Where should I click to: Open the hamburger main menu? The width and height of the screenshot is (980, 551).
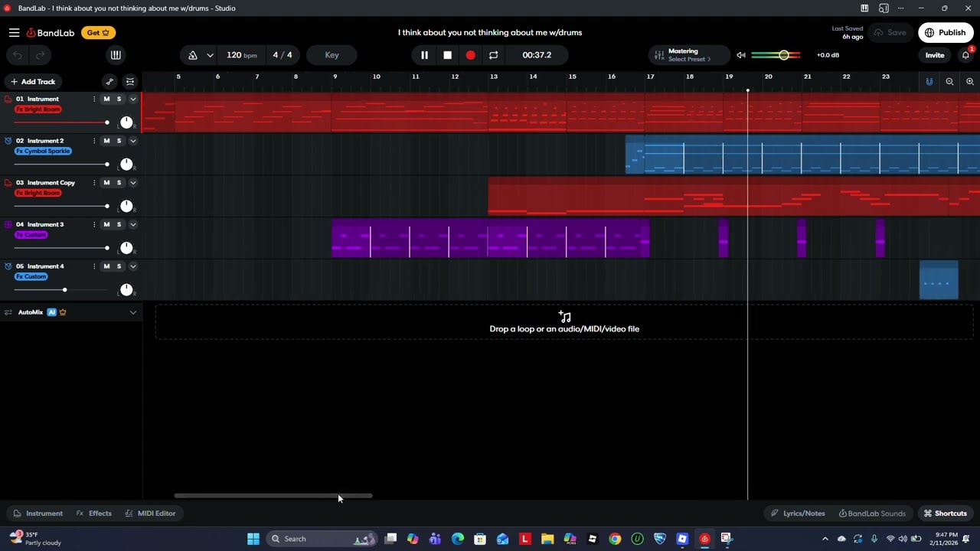[x=14, y=33]
